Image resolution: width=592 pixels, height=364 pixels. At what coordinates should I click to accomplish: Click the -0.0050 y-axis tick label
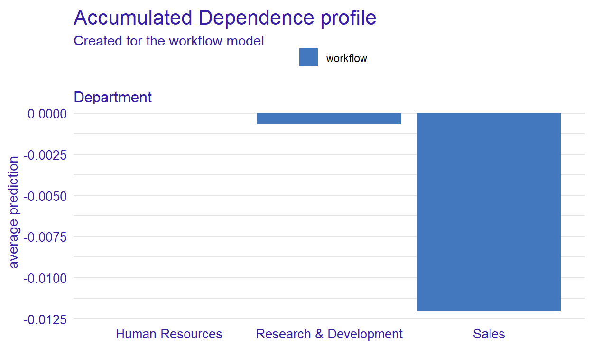(46, 196)
